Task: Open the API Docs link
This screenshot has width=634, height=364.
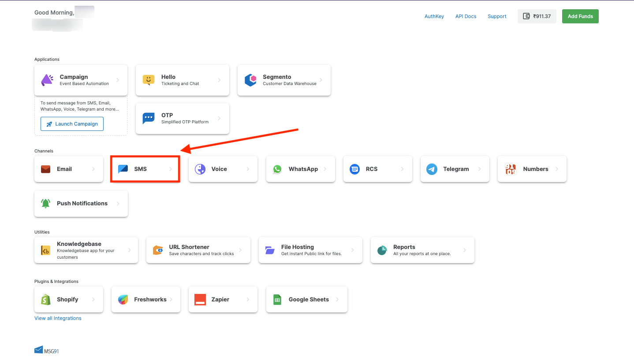Action: [466, 16]
